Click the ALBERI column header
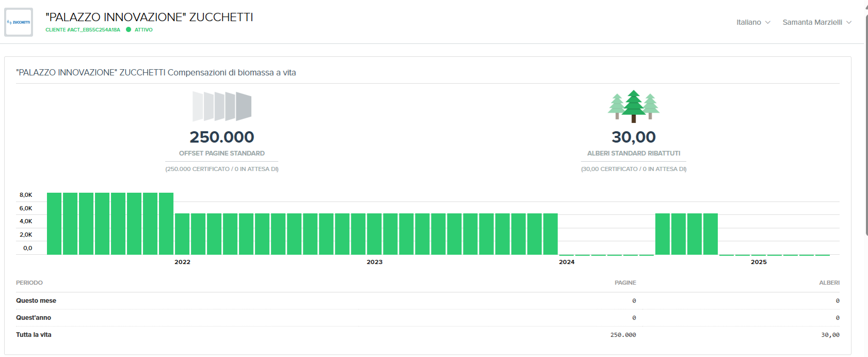This screenshot has height=357, width=868. [x=829, y=283]
